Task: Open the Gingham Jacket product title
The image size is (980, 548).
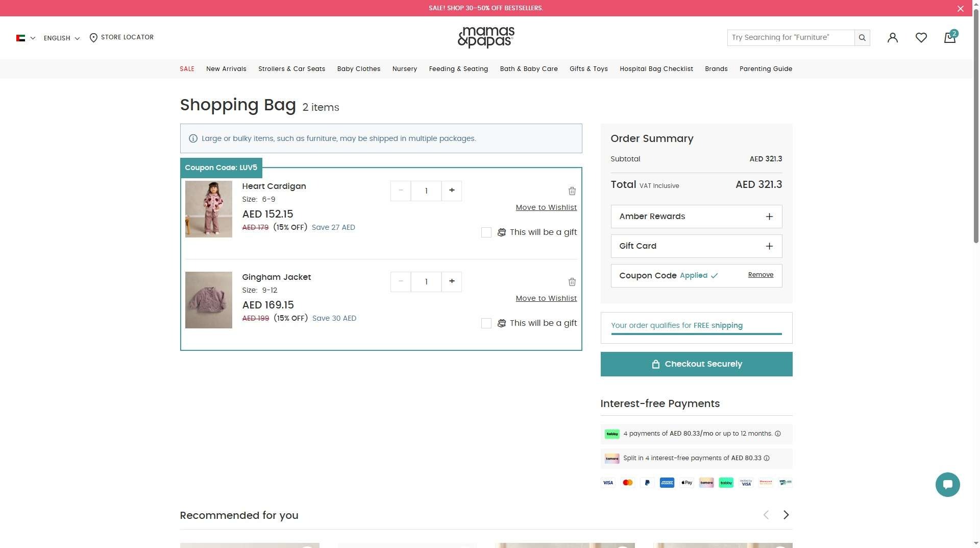Action: click(x=276, y=277)
